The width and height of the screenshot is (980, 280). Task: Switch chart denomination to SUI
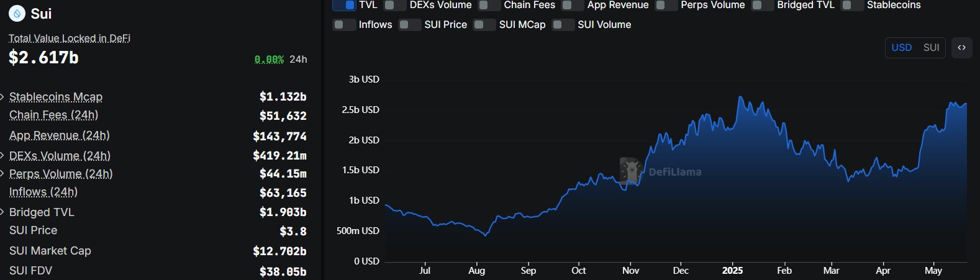[x=931, y=48]
